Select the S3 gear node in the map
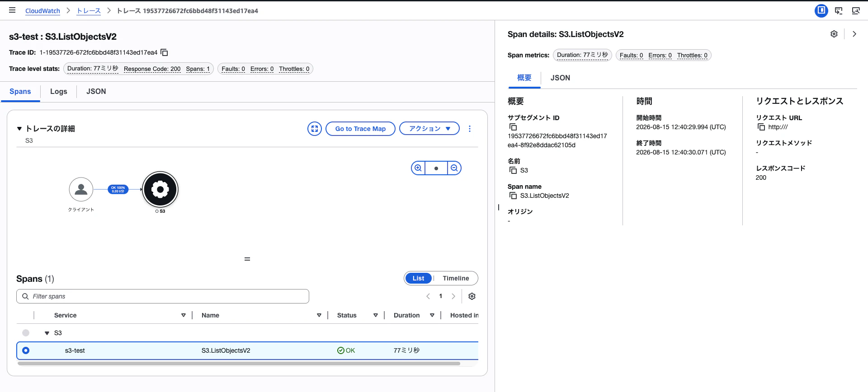This screenshot has height=392, width=868. coord(160,189)
